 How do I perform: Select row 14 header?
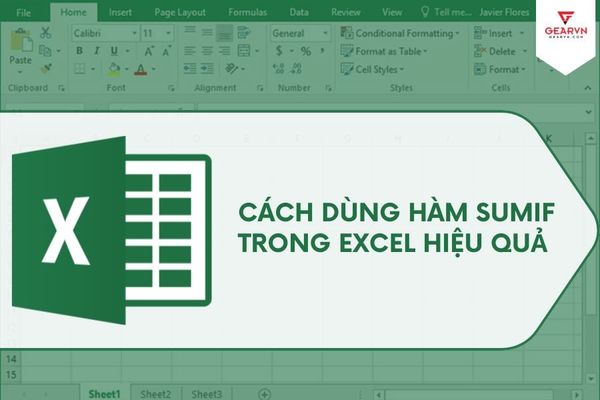click(x=11, y=359)
